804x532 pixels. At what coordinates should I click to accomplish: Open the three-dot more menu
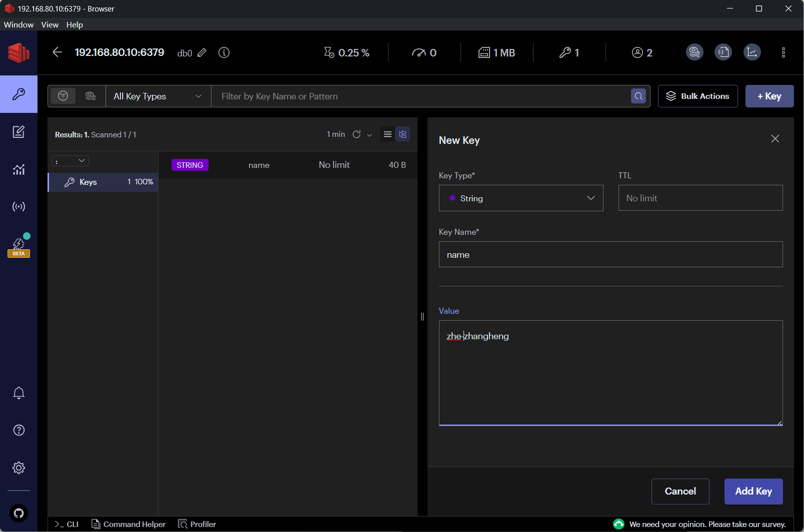tap(783, 52)
